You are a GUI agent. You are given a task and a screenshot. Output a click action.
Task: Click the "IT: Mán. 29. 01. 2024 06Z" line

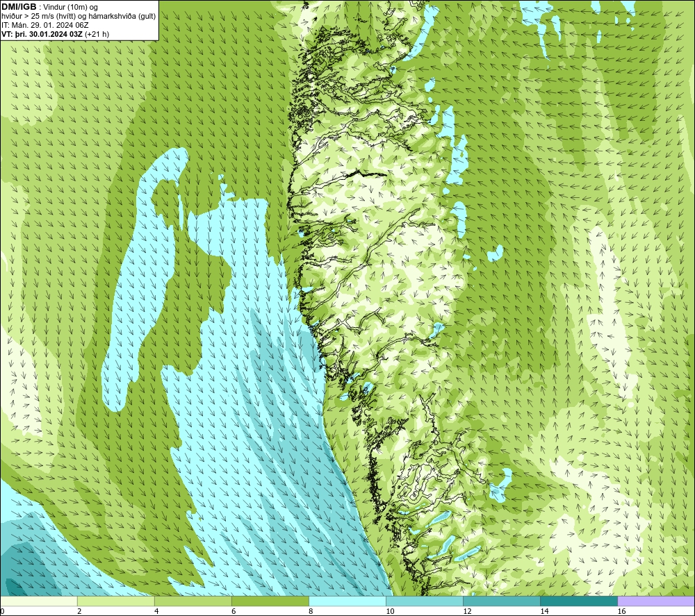pos(45,25)
